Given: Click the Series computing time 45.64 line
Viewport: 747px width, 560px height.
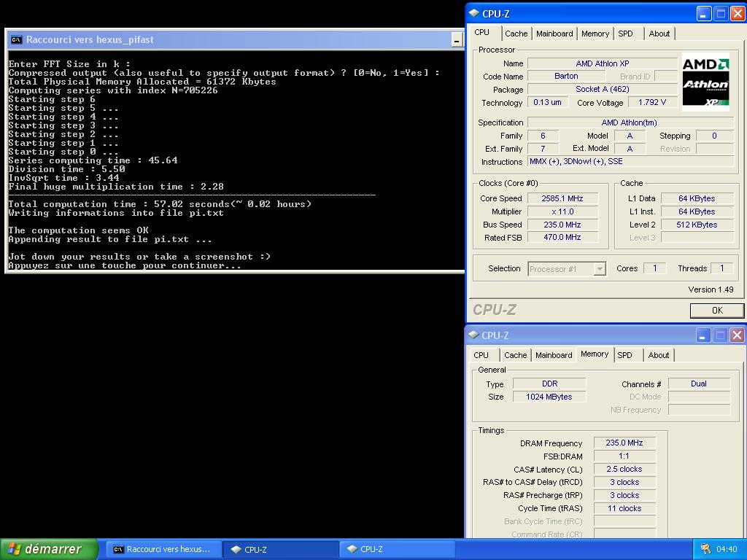Looking at the screenshot, I should [93, 160].
